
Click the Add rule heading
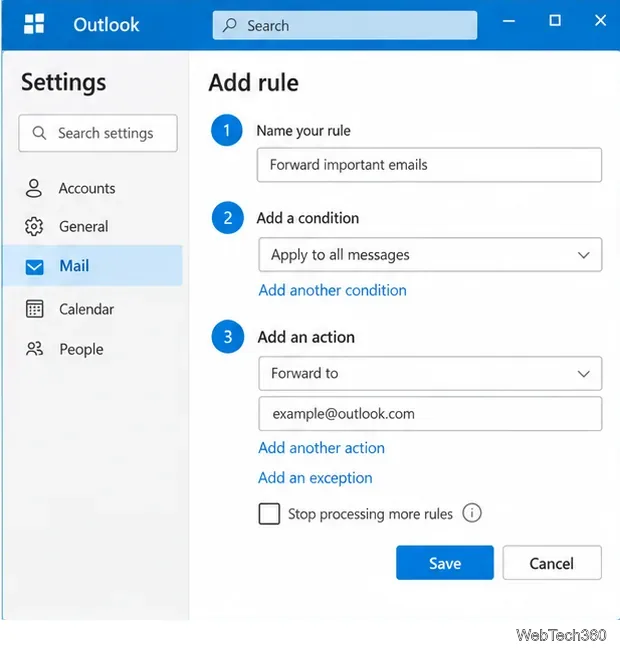click(x=254, y=82)
